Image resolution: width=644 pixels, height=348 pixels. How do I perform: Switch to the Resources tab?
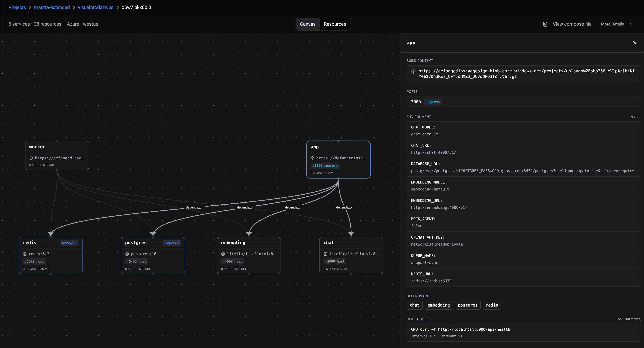(335, 24)
